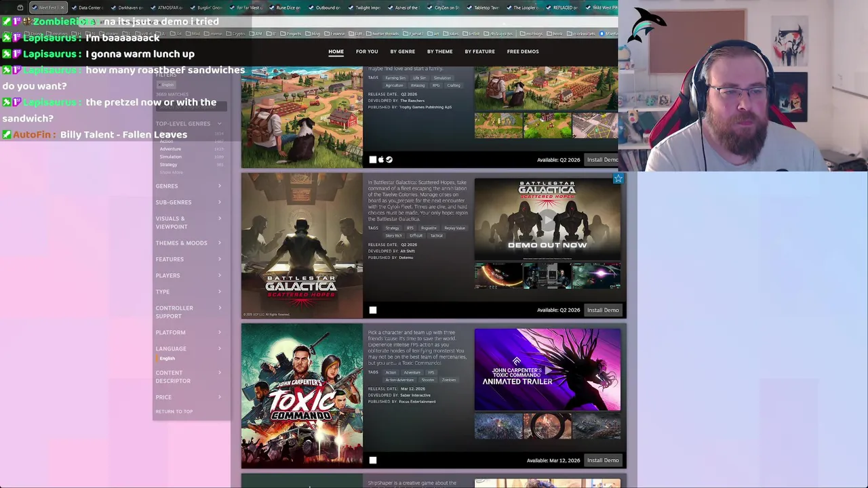Viewport: 868px width, 488px height.
Task: Install the Toxic Commando demo
Action: pos(603,461)
